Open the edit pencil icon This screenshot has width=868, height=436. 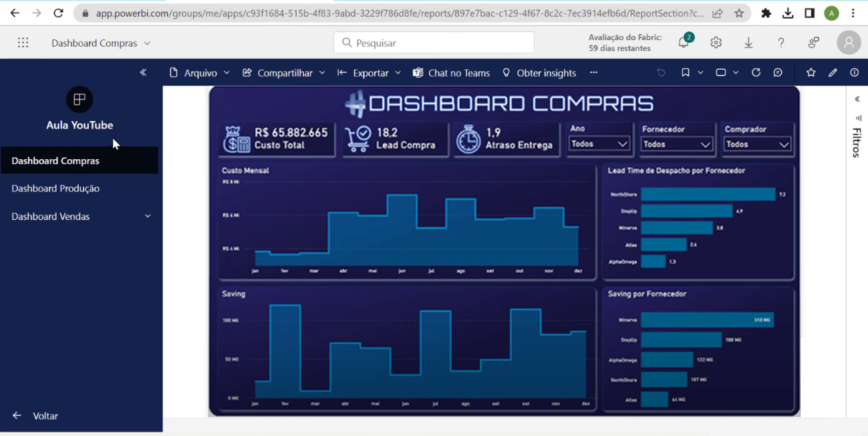[x=833, y=72]
